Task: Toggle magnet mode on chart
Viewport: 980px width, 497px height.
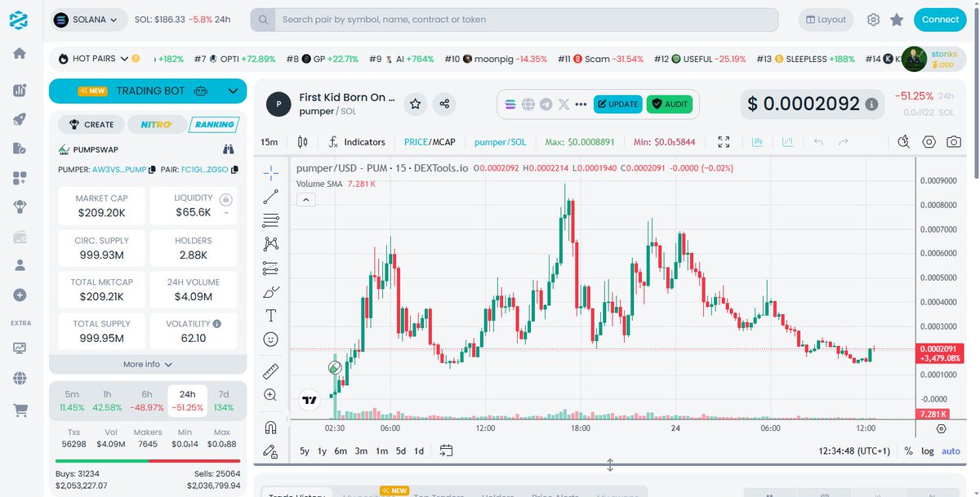Action: (271, 427)
